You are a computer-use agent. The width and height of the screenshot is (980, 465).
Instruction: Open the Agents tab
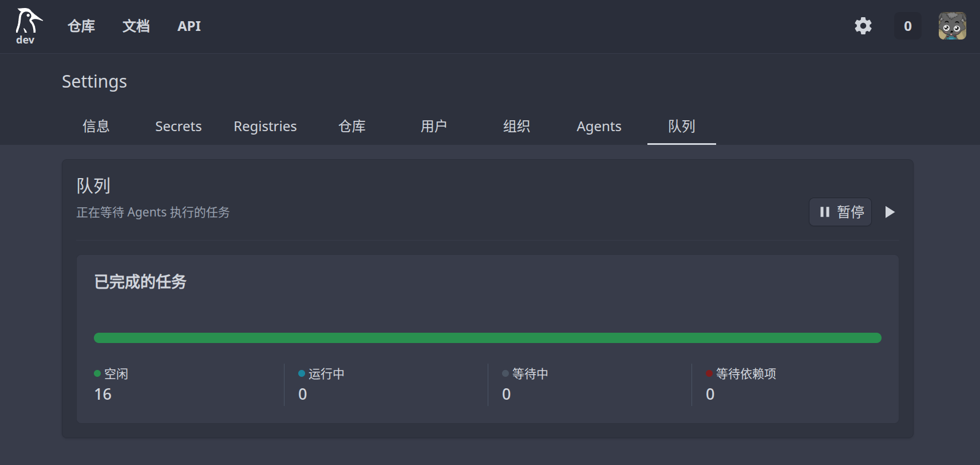[x=599, y=126]
